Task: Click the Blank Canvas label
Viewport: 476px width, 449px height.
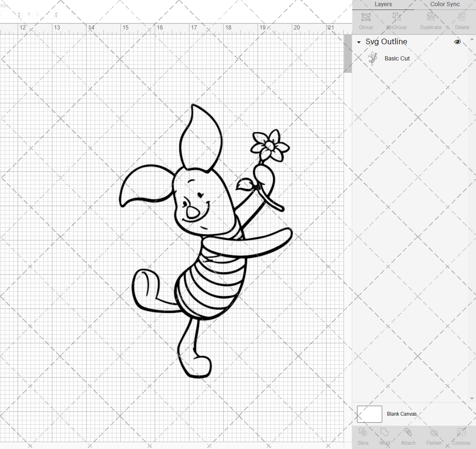Action: (x=402, y=414)
